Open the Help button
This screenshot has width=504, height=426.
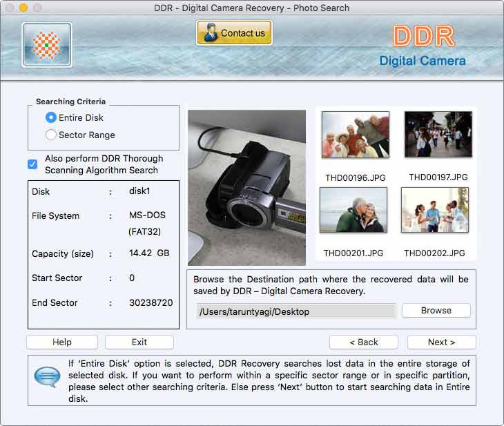click(x=62, y=342)
